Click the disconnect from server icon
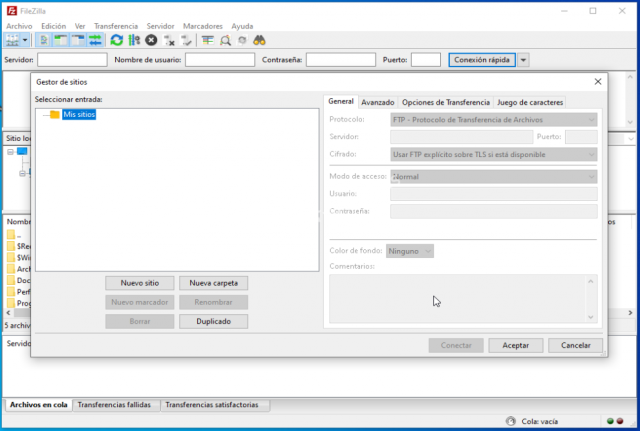 pos(169,40)
